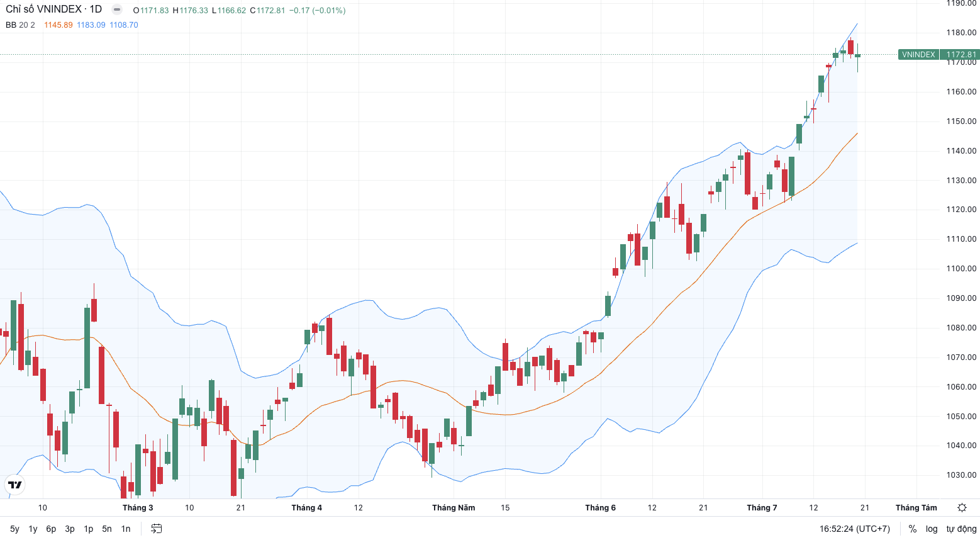This screenshot has width=980, height=540.
Task: Click the Tháng 7 time axis label
Action: tap(762, 508)
